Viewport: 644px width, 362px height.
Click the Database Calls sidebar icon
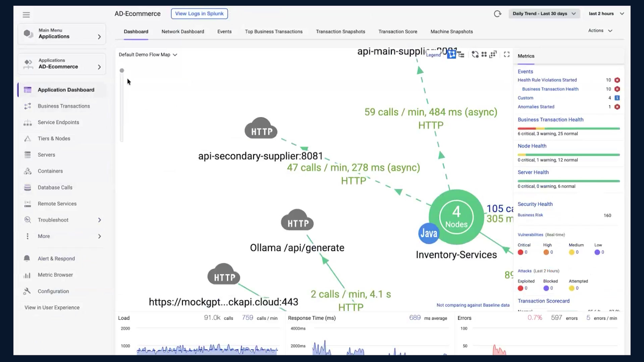(28, 187)
